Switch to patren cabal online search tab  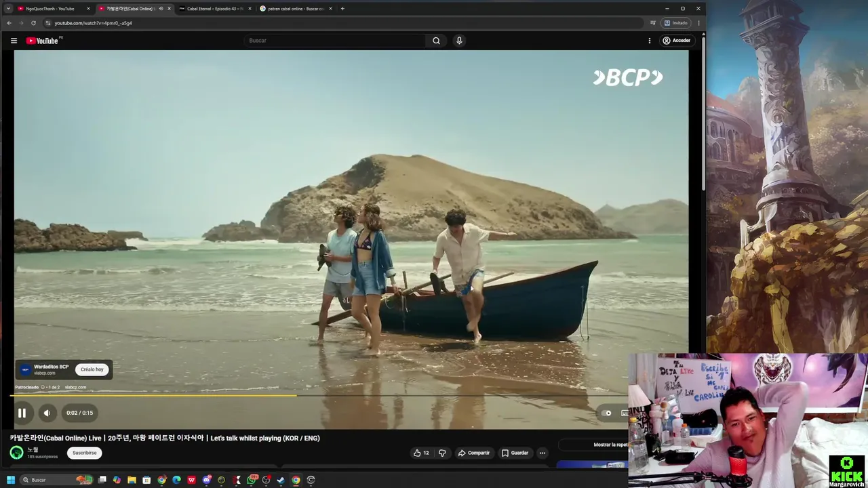[x=295, y=9]
